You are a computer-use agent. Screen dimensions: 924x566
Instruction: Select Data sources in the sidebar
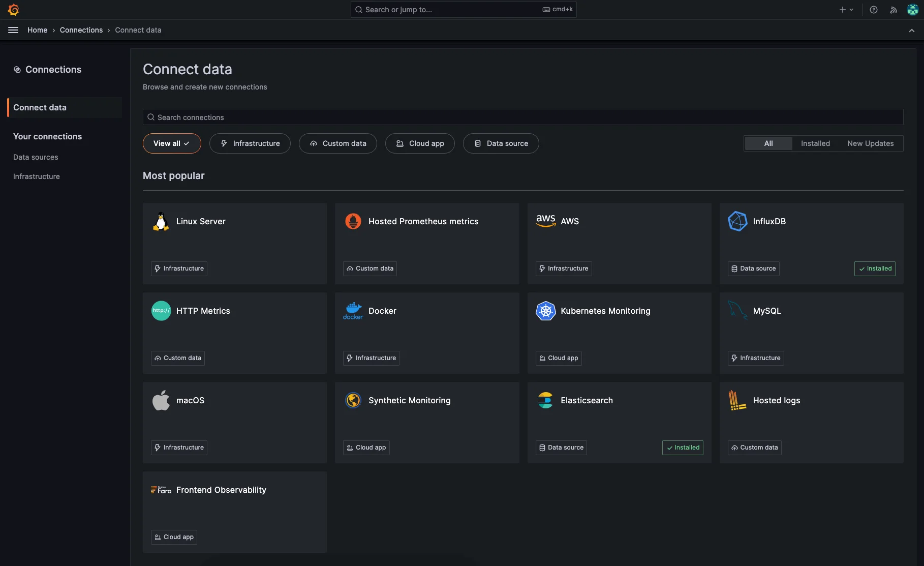[36, 157]
